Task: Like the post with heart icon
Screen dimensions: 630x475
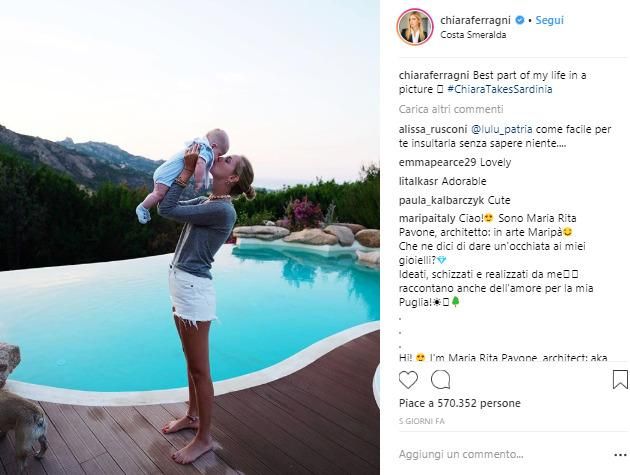Action: click(408, 380)
